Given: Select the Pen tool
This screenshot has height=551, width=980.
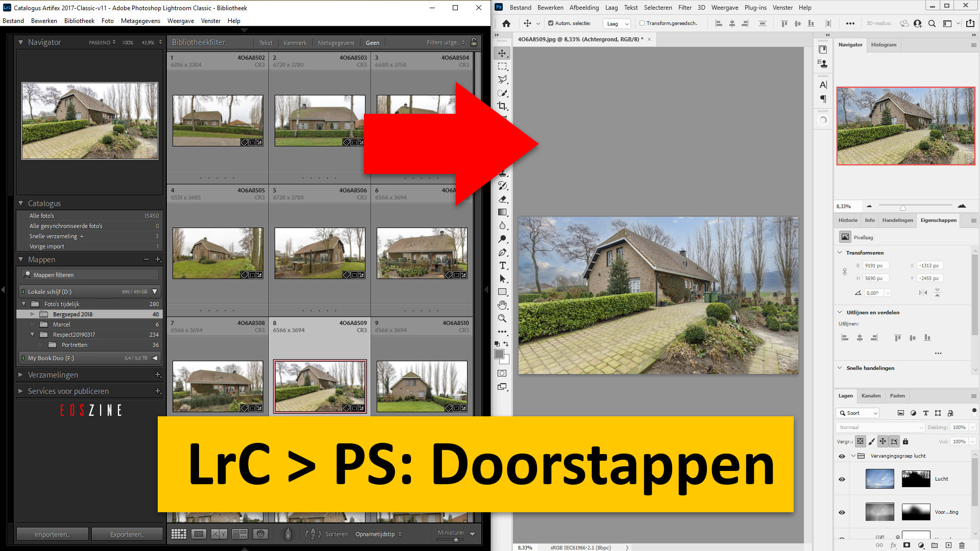Looking at the screenshot, I should 502,252.
